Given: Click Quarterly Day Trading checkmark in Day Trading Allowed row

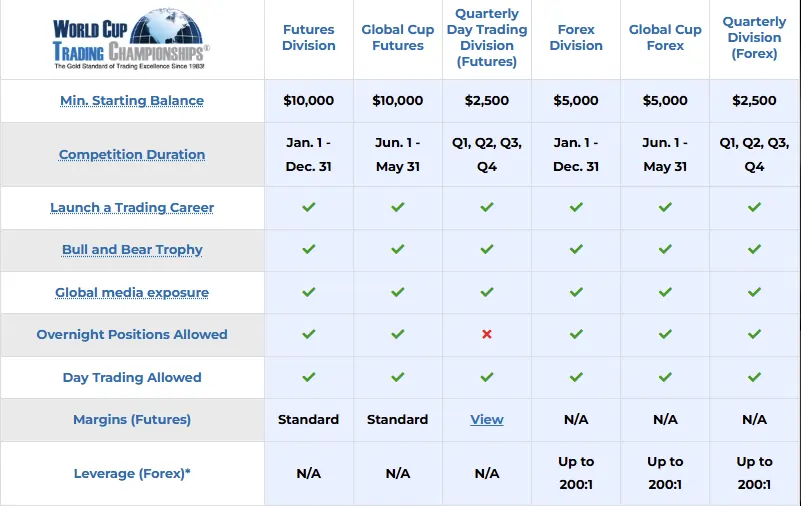Looking at the screenshot, I should click(x=487, y=377).
